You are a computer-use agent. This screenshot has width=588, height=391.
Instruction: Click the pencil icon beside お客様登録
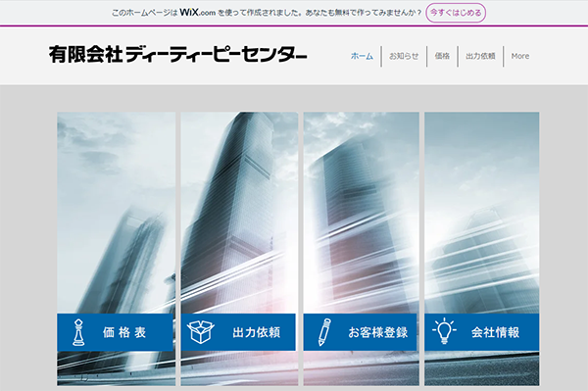pyautogui.click(x=324, y=332)
